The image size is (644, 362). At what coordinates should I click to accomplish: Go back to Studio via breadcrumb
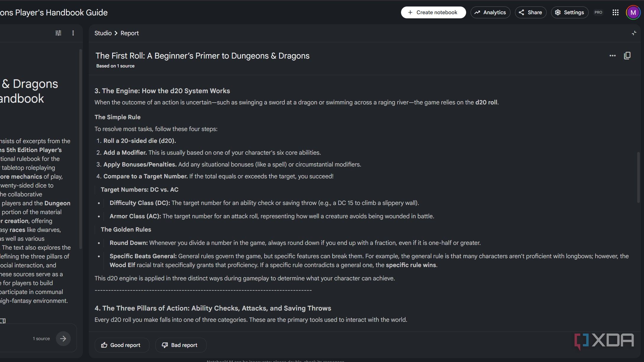(103, 33)
